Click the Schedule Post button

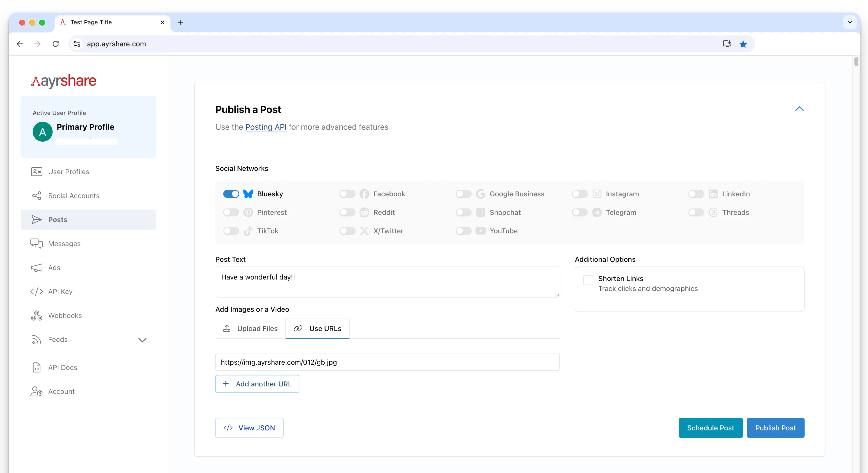tap(710, 428)
